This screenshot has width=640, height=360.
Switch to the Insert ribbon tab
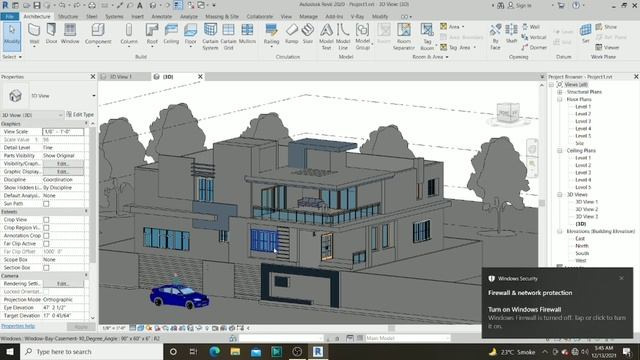[138, 16]
